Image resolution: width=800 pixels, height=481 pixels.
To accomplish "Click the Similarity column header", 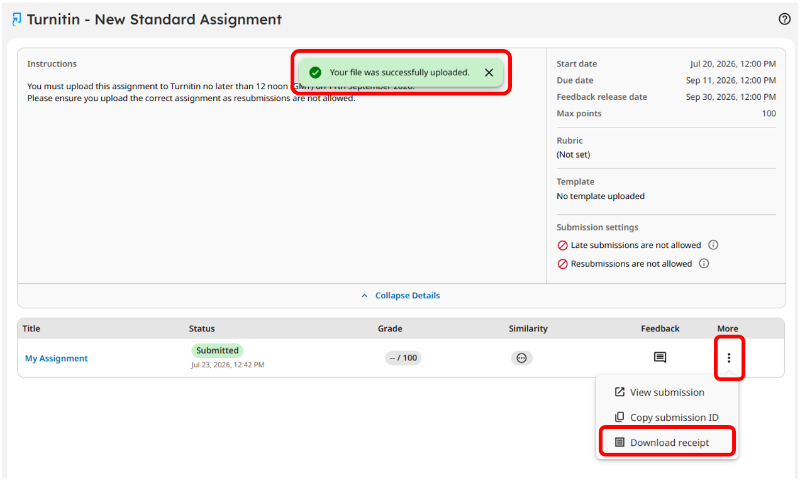I will point(528,328).
